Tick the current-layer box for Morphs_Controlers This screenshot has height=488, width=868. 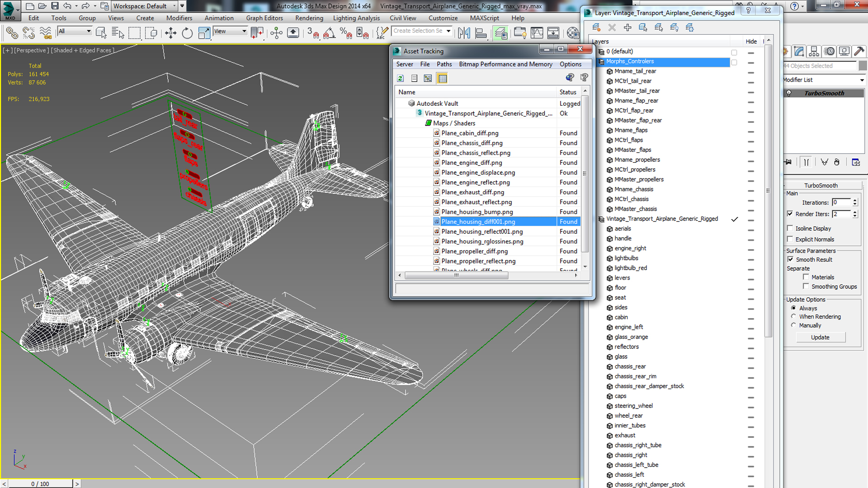click(734, 62)
